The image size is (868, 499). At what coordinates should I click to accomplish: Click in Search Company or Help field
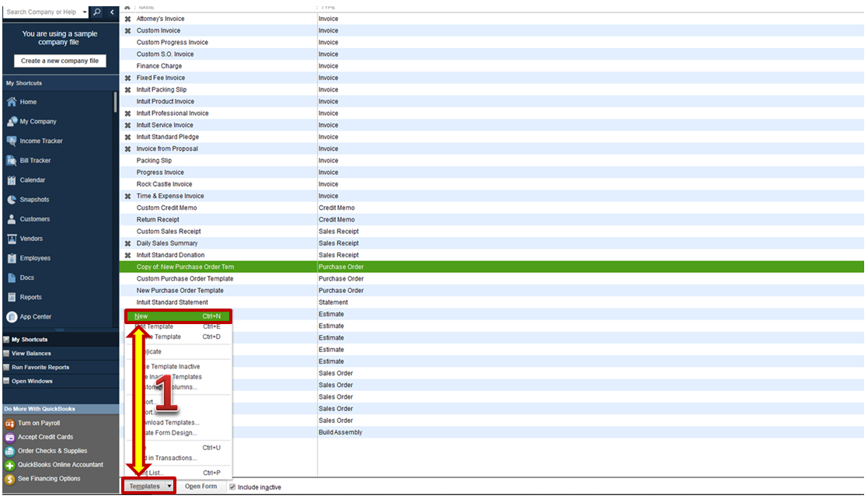(41, 12)
